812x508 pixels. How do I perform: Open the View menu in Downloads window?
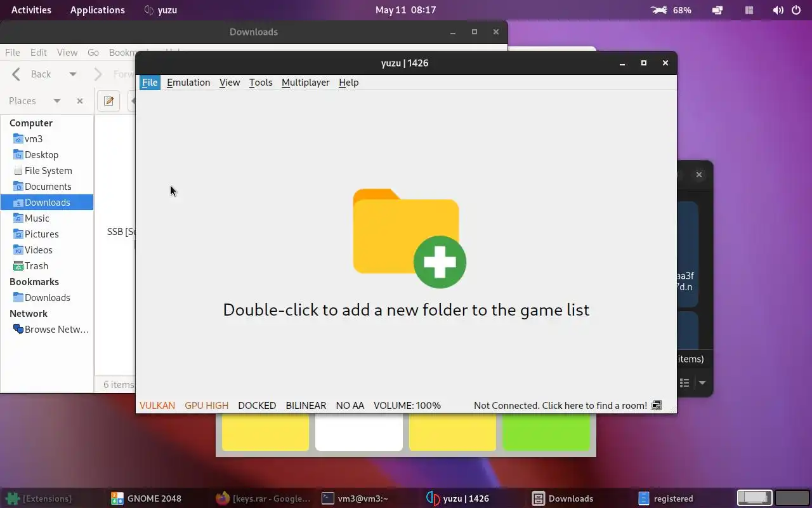click(x=67, y=53)
